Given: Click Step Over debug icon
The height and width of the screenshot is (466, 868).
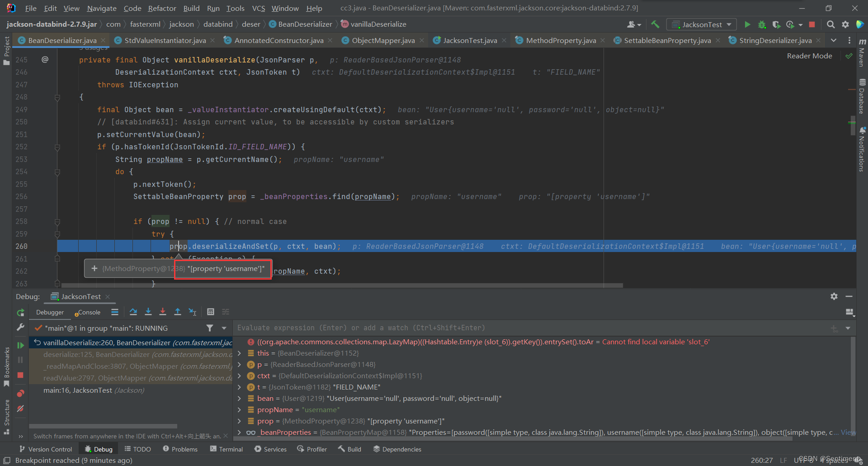Looking at the screenshot, I should coord(133,312).
